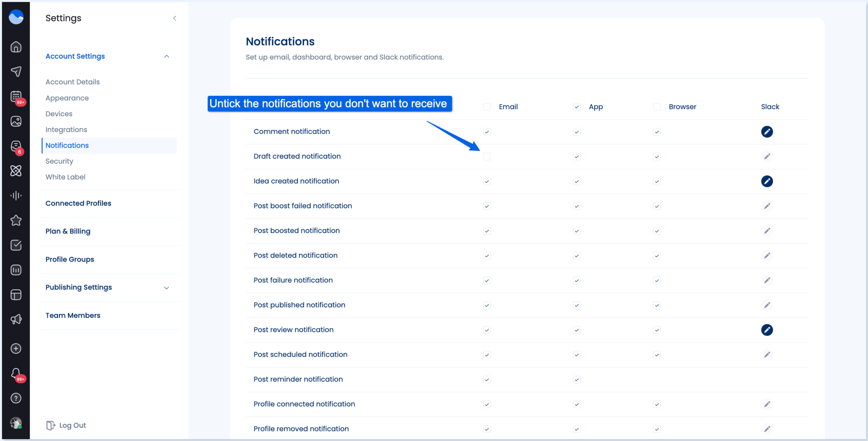Open the notifications bell icon
The height and width of the screenshot is (441, 868).
pyautogui.click(x=16, y=373)
